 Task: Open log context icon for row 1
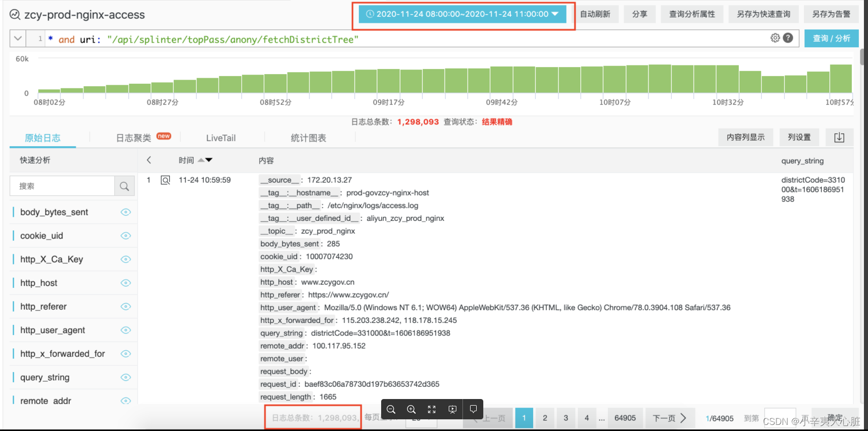[x=165, y=180]
